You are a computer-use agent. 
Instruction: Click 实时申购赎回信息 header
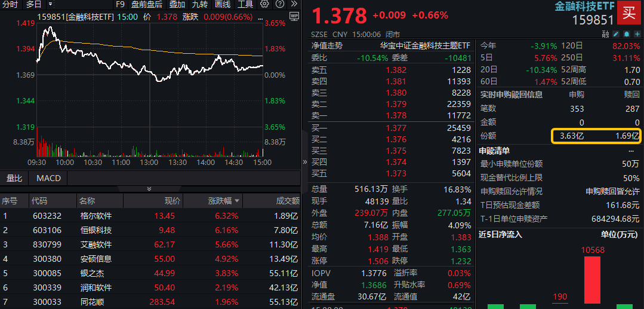click(x=511, y=94)
